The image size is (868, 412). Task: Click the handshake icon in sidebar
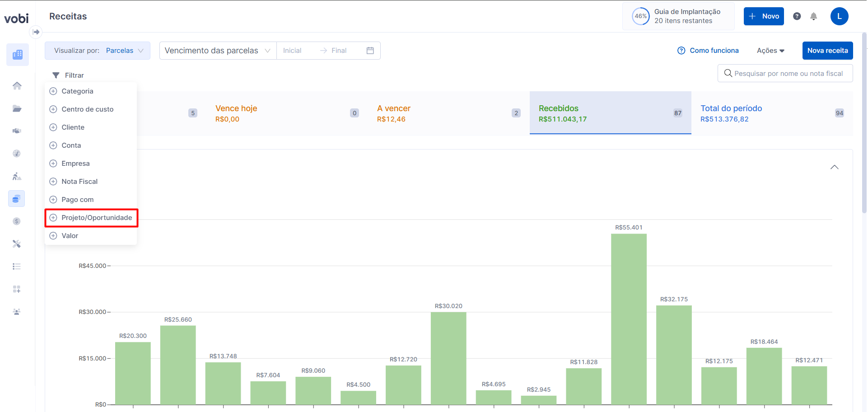(17, 131)
